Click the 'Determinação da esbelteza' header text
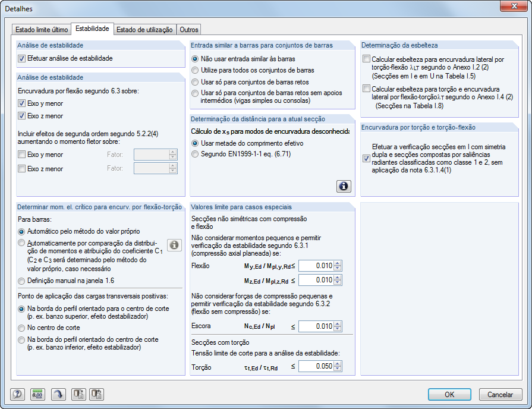Viewport: 532px width, 409px height. (x=399, y=45)
